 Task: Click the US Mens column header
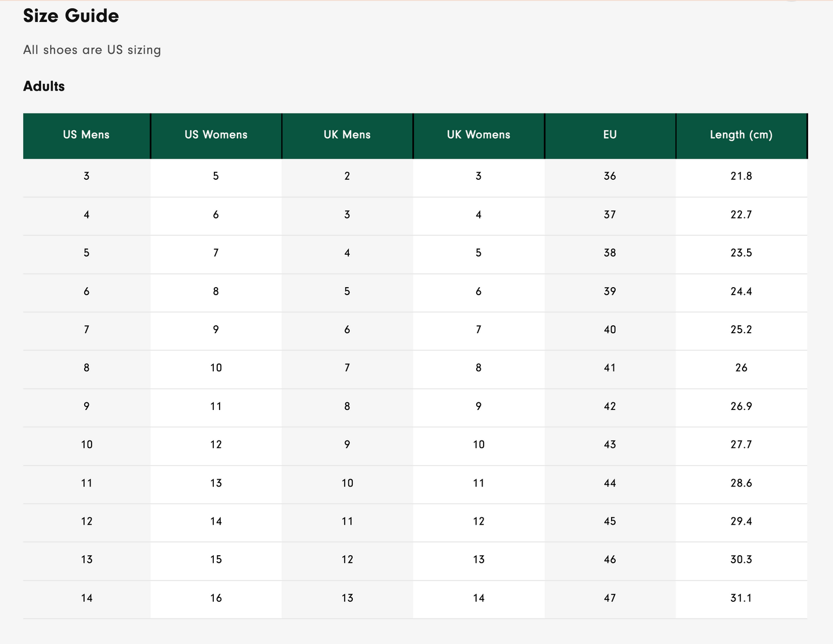(x=86, y=135)
